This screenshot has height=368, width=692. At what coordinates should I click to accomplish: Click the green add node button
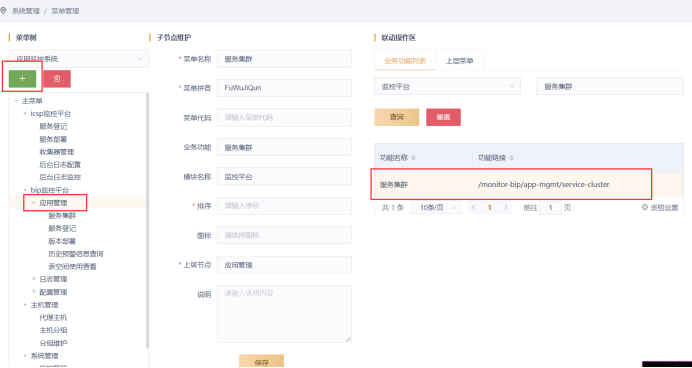(22, 79)
